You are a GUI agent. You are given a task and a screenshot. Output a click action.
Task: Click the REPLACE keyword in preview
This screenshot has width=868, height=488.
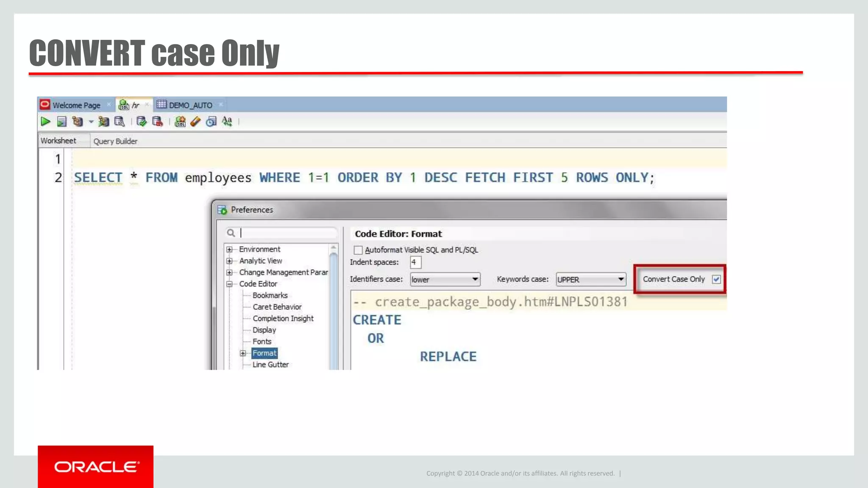point(448,357)
